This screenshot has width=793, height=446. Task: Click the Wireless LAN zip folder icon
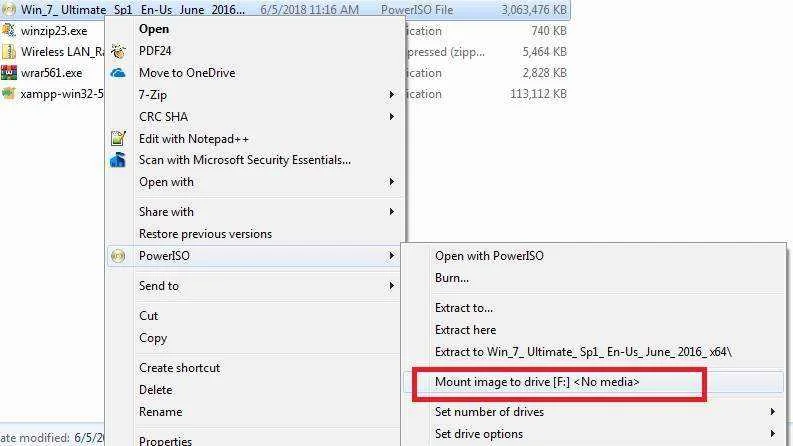click(9, 52)
